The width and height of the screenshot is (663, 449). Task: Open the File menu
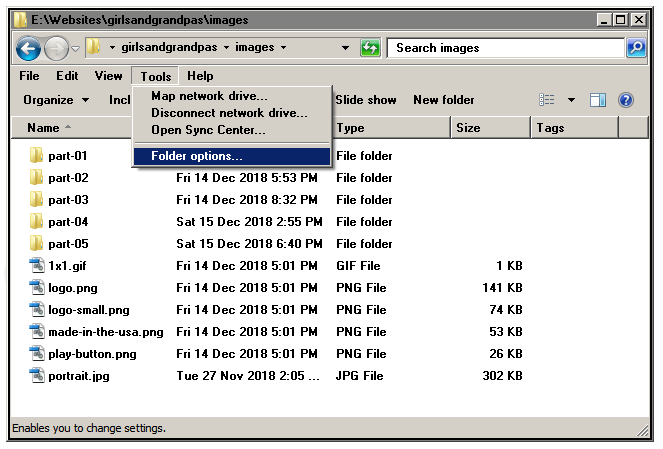29,76
